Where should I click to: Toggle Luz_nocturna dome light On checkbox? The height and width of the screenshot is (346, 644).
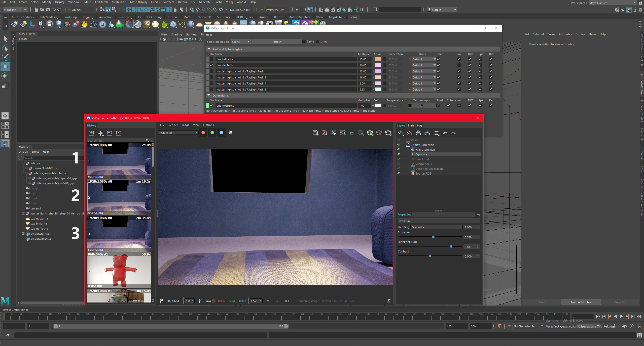211,105
